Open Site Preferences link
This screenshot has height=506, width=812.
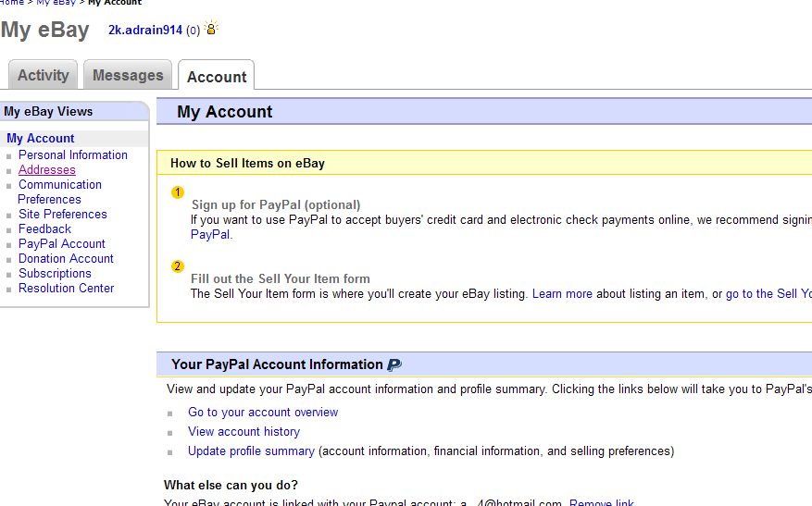pos(63,215)
